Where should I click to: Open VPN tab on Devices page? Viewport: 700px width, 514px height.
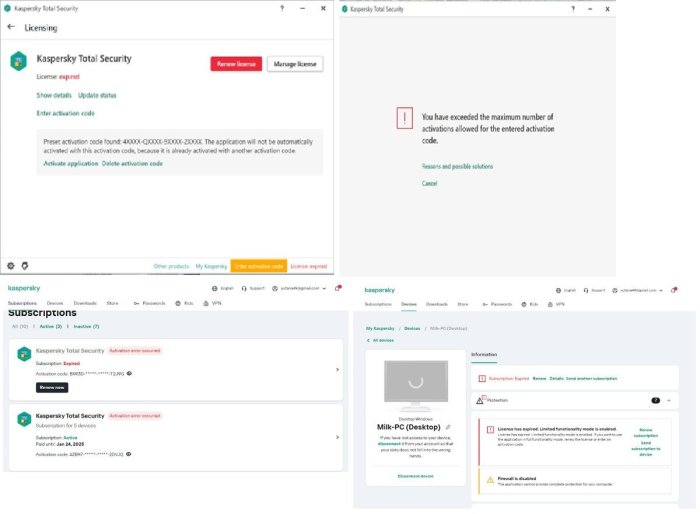click(556, 304)
